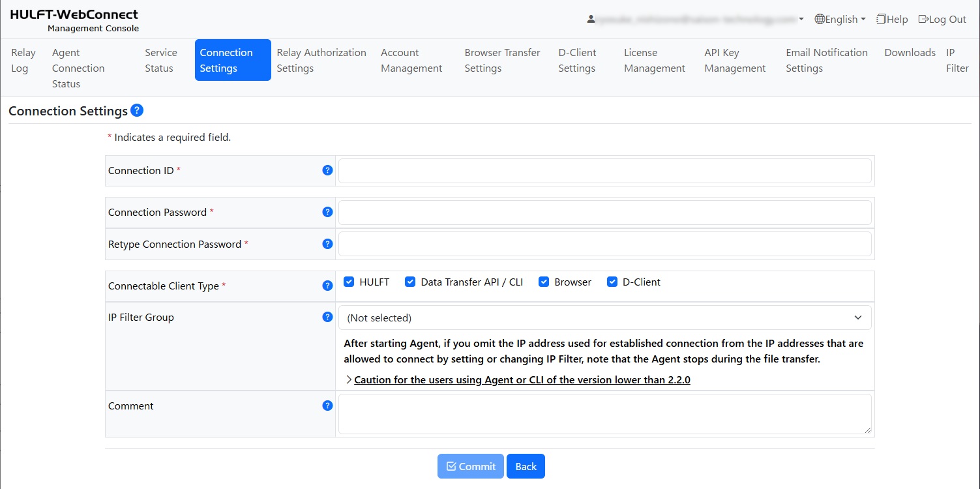Viewport: 980px width, 489px height.
Task: Open the English language dropdown
Action: click(840, 20)
